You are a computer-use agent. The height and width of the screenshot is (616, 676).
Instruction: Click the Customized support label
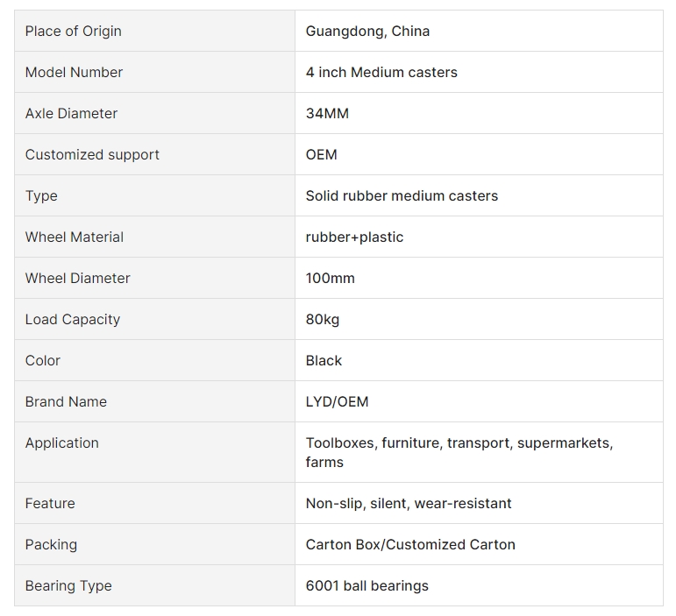tap(92, 154)
